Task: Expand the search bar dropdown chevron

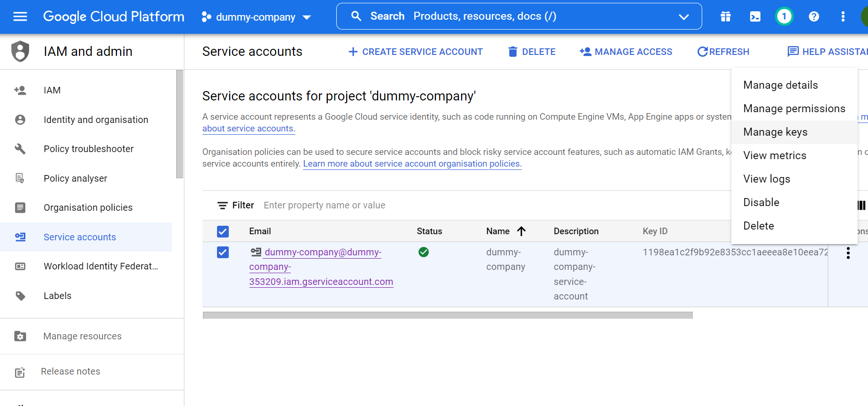Action: click(x=683, y=17)
